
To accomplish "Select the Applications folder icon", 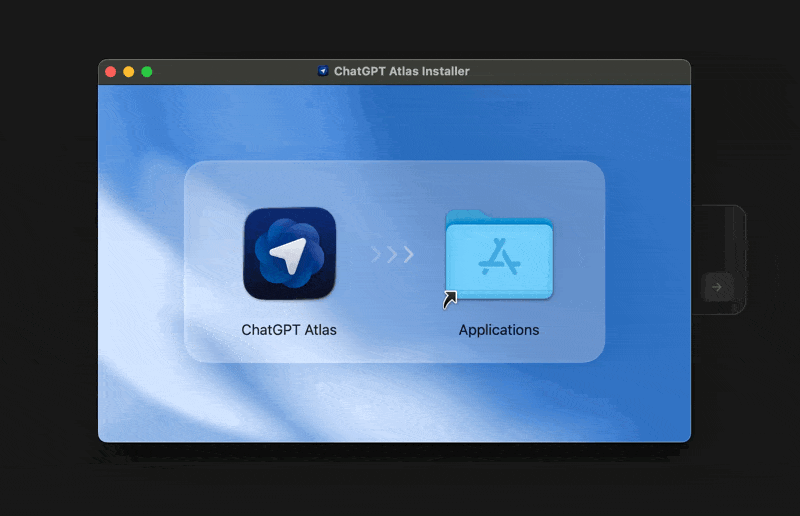I will pos(499,257).
